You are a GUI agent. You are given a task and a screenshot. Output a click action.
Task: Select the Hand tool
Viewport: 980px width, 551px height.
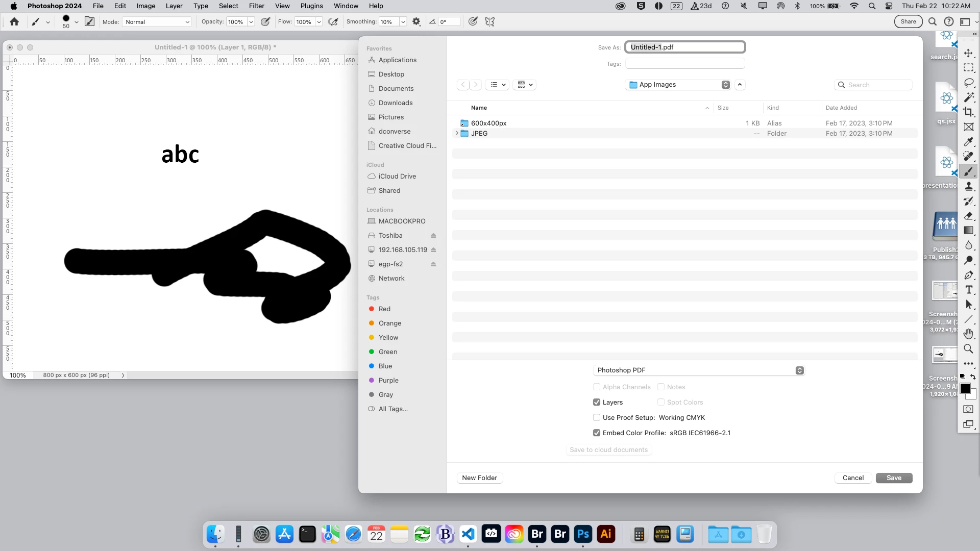coord(968,334)
